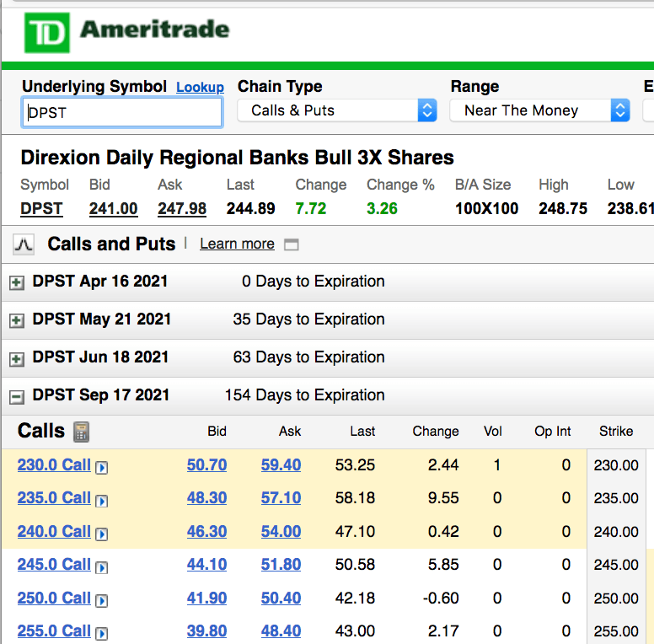Click the chart icon beside Calls and Puts

[x=24, y=244]
